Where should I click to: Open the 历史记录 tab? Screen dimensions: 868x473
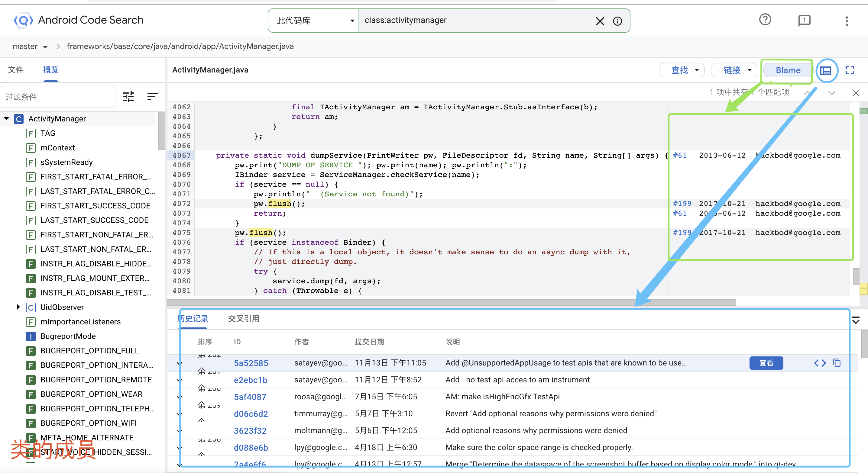click(x=193, y=319)
